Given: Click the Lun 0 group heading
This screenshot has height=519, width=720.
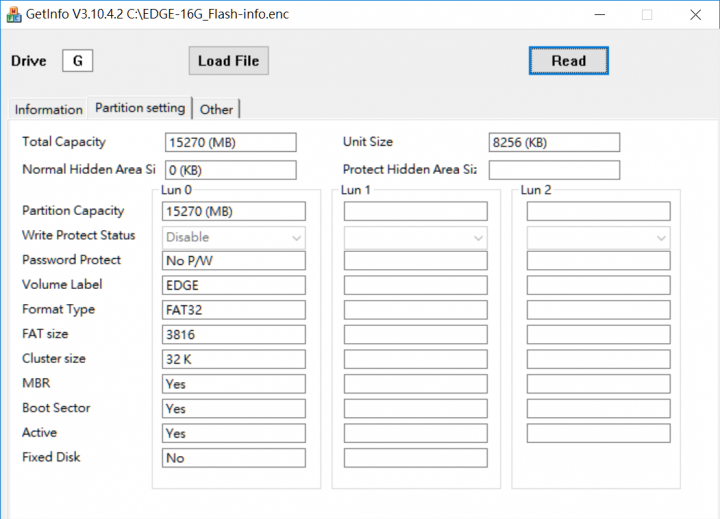Looking at the screenshot, I should pyautogui.click(x=176, y=190).
